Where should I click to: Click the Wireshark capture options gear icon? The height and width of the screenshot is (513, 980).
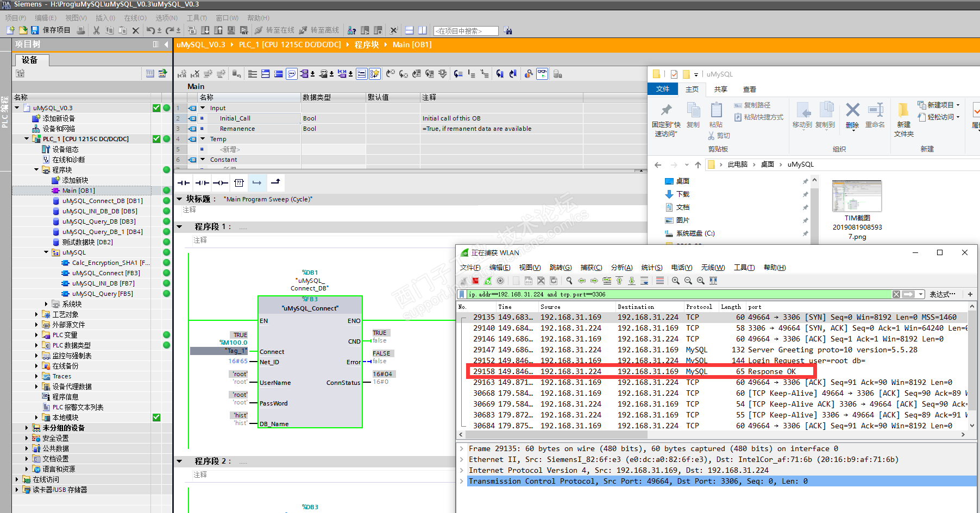tap(500, 281)
